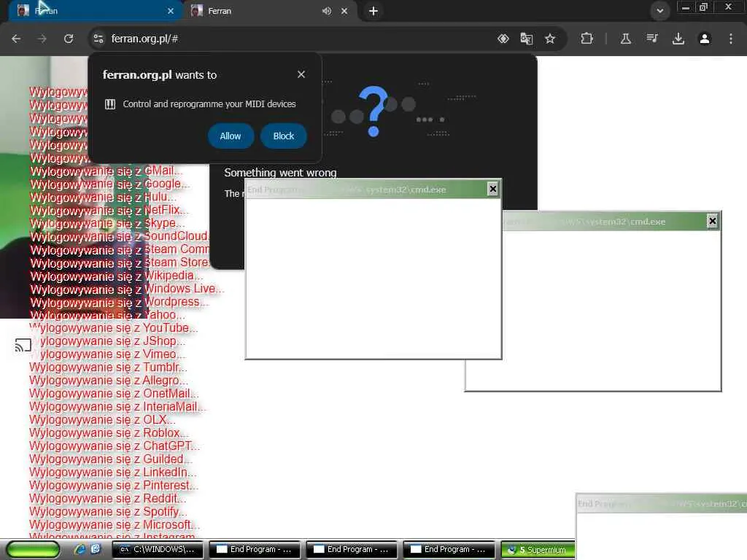Open site information icon in address bar
Viewport: 747px width, 560px height.
98,39
